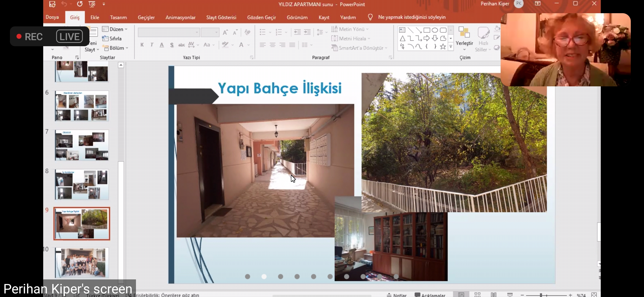Apply underline with the underlined A icon
Image resolution: width=644 pixels, height=297 pixels.
(162, 45)
